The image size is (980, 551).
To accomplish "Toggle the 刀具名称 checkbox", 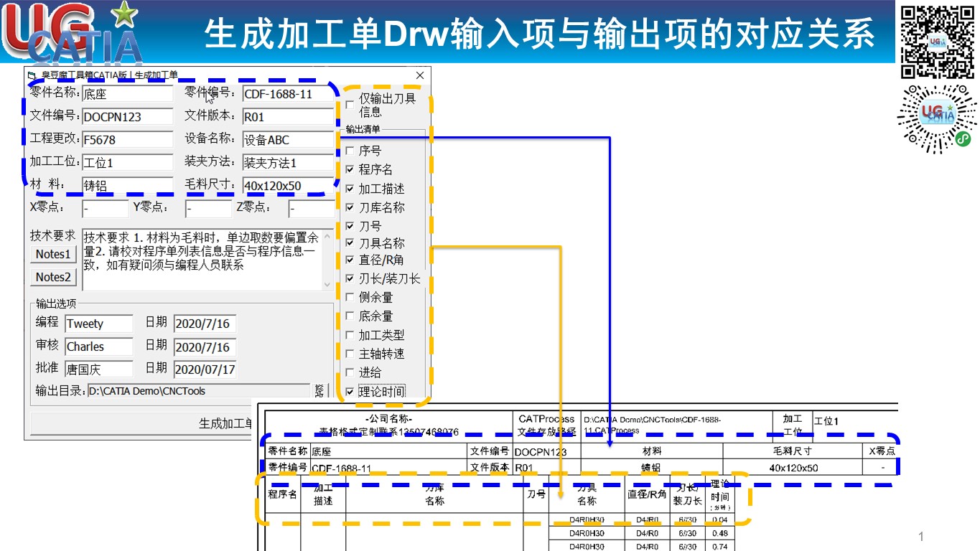I will click(350, 243).
